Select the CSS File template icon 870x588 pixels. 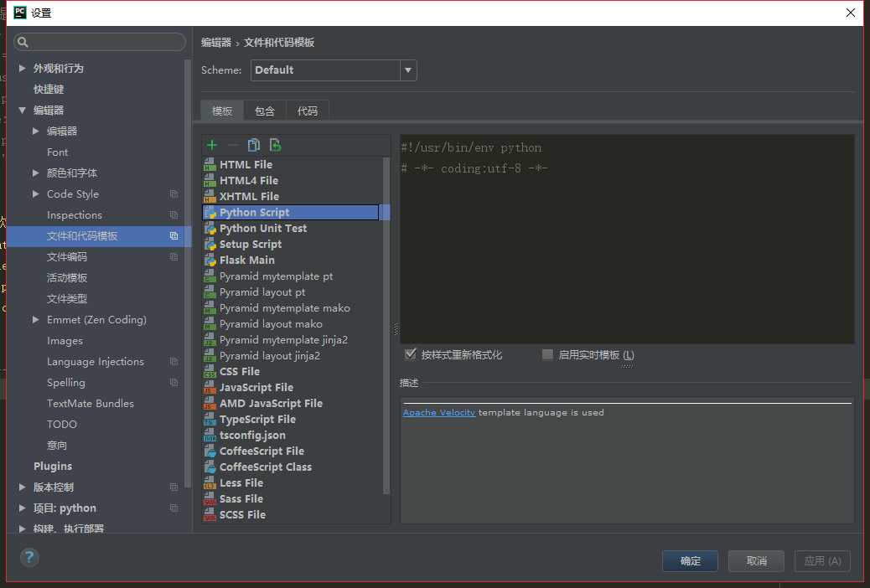[210, 372]
